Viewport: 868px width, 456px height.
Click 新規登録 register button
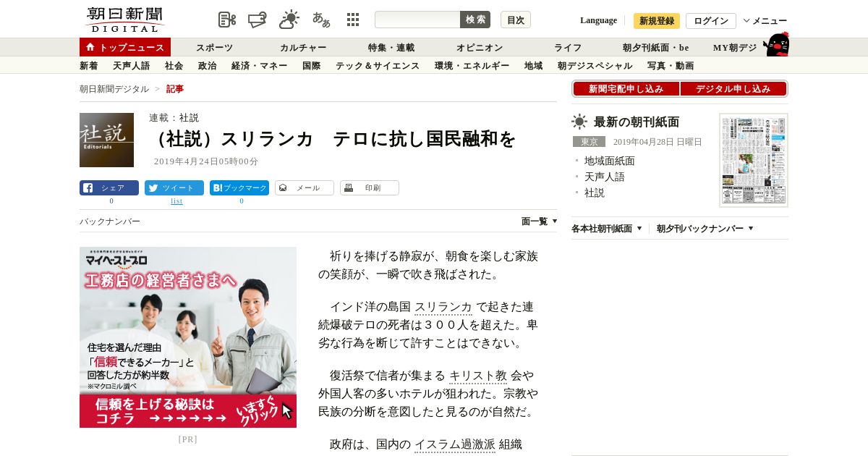pos(657,21)
